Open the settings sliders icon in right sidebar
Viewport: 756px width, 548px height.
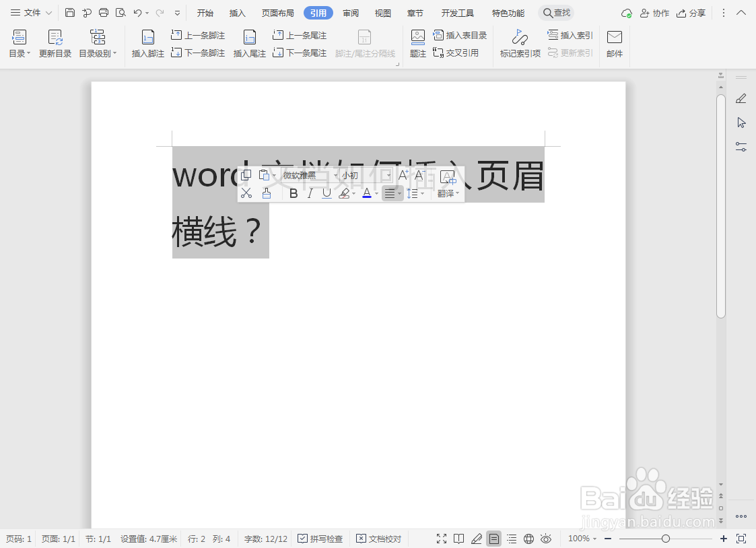[741, 147]
